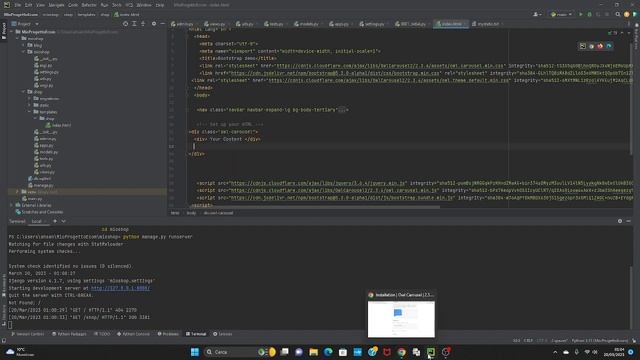Open the Refactor menu
The width and height of the screenshot is (640, 360).
89,5
